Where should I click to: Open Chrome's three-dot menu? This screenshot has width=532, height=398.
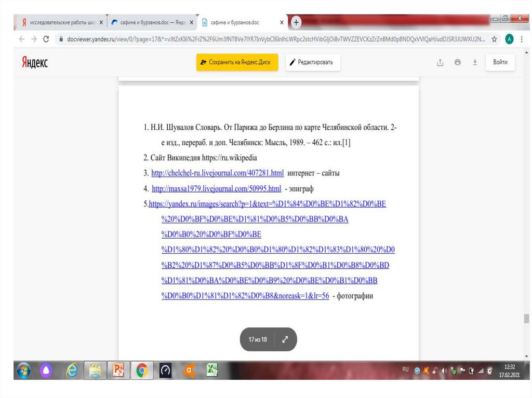point(522,39)
